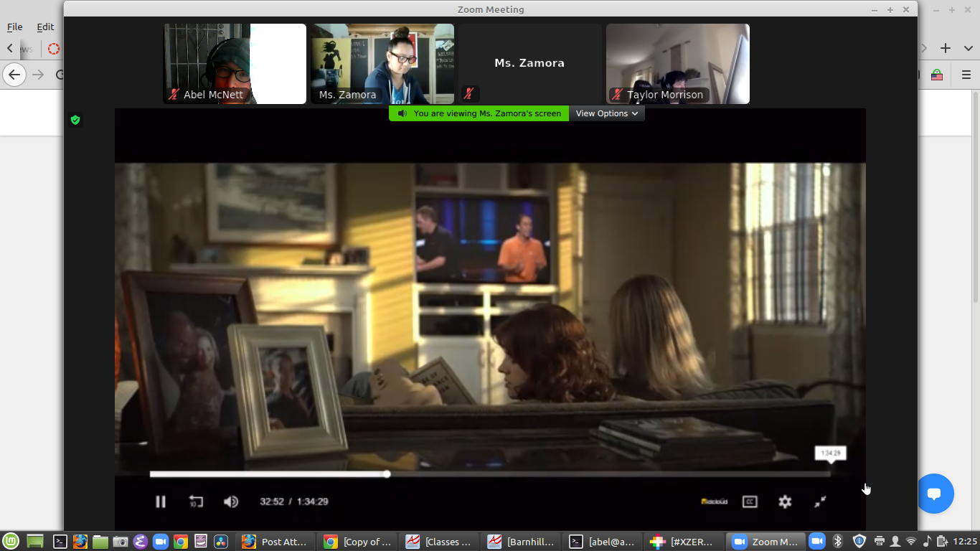
Task: Click the Zoom system tray icon
Action: click(x=816, y=542)
